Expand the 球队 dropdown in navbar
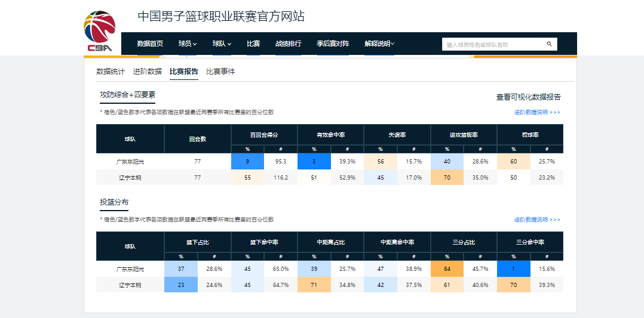The image size is (644, 318). coord(222,44)
